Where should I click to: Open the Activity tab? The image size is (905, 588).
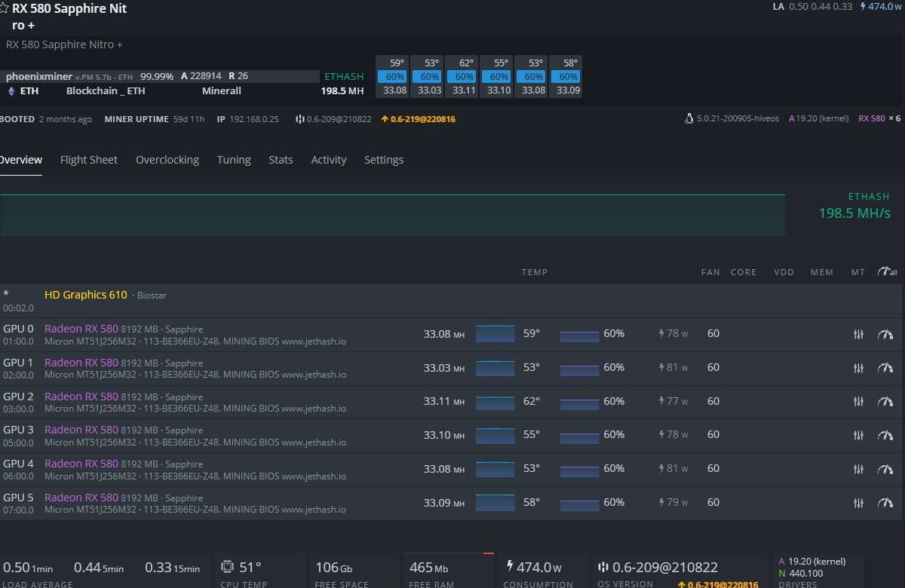tap(329, 160)
